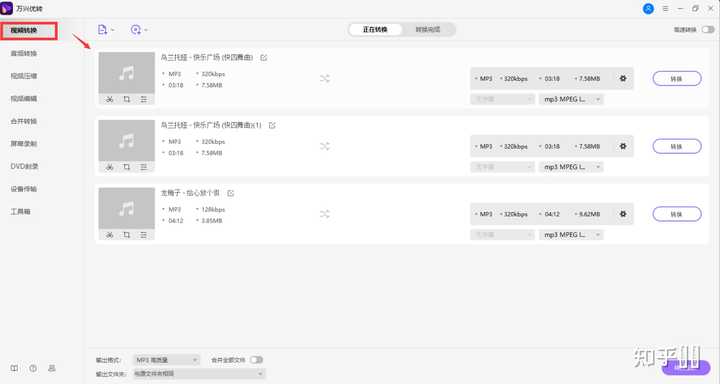
Task: Click the help question mark icon
Action: [33, 368]
